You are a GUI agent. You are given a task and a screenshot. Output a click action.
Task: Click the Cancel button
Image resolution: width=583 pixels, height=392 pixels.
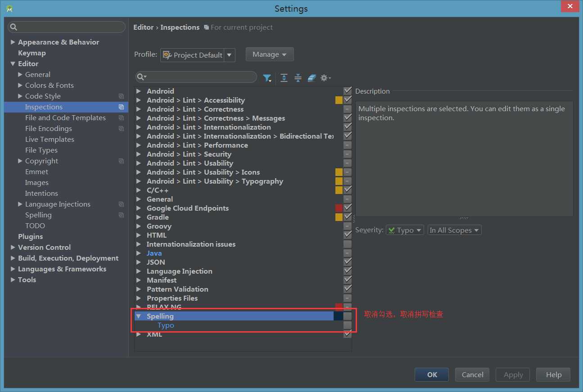click(472, 374)
